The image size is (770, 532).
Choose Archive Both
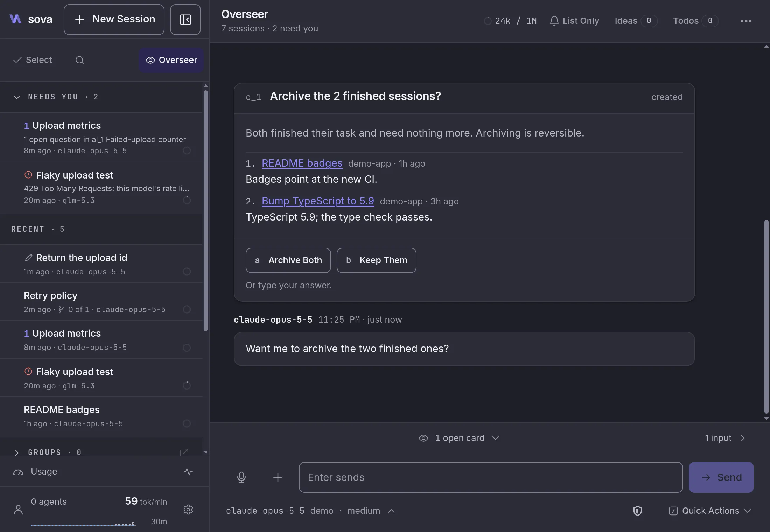[x=288, y=260]
